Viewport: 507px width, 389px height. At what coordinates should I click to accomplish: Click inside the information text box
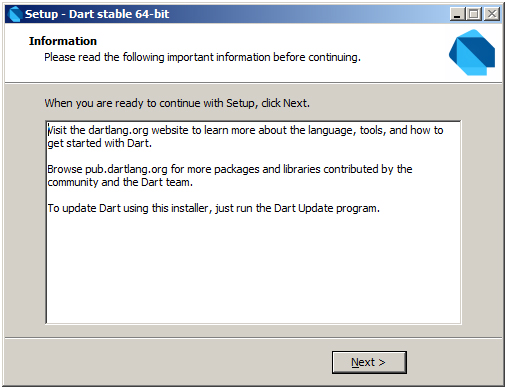(x=253, y=222)
